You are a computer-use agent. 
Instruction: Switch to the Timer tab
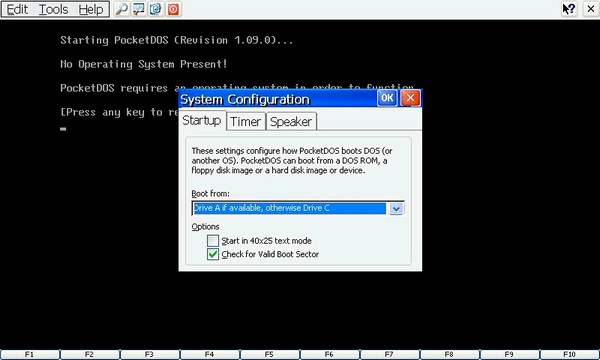click(245, 122)
